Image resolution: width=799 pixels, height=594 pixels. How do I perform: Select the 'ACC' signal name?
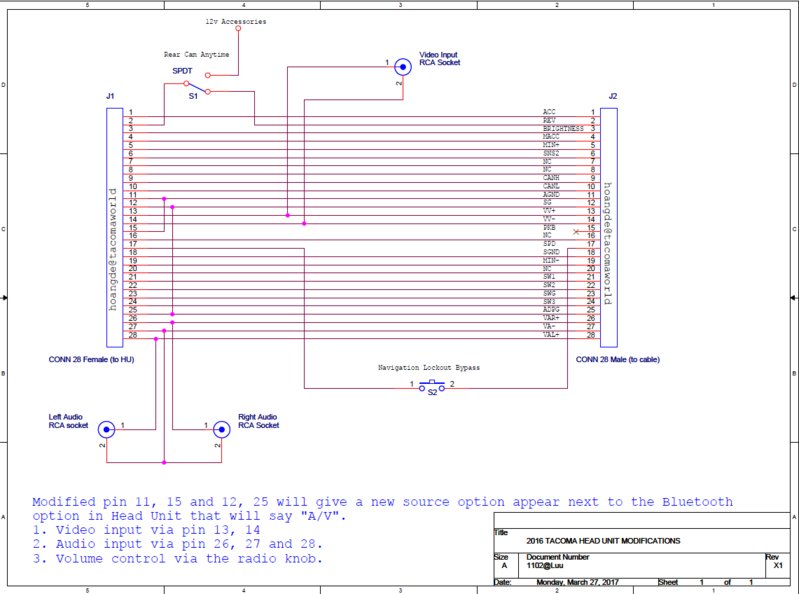549,112
